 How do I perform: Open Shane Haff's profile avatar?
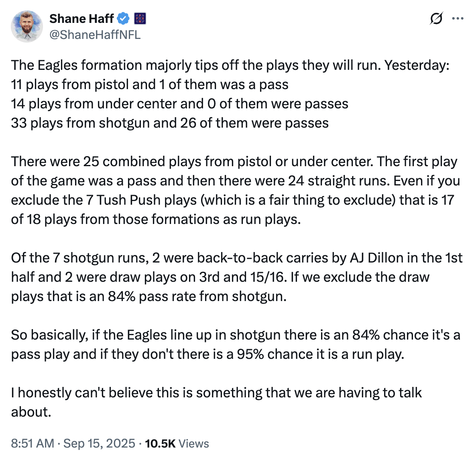[x=27, y=26]
